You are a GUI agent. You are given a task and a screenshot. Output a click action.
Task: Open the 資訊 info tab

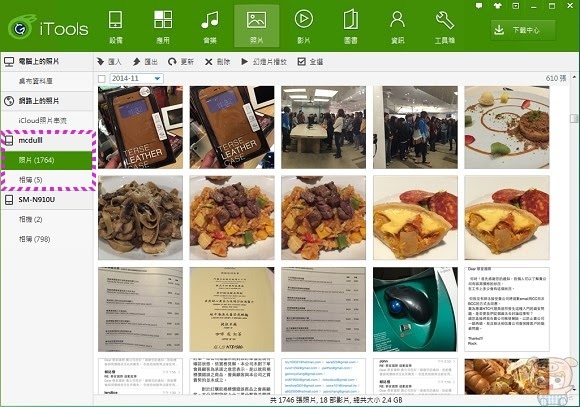click(398, 27)
